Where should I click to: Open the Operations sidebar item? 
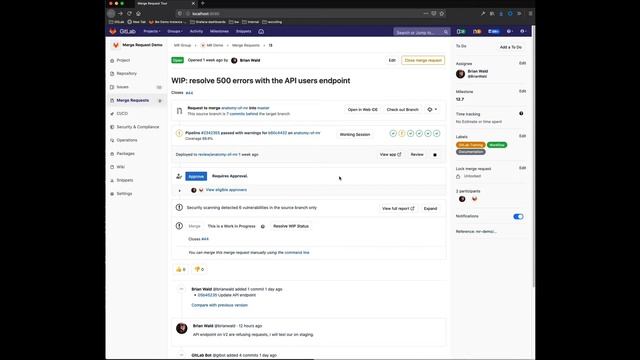pyautogui.click(x=127, y=140)
